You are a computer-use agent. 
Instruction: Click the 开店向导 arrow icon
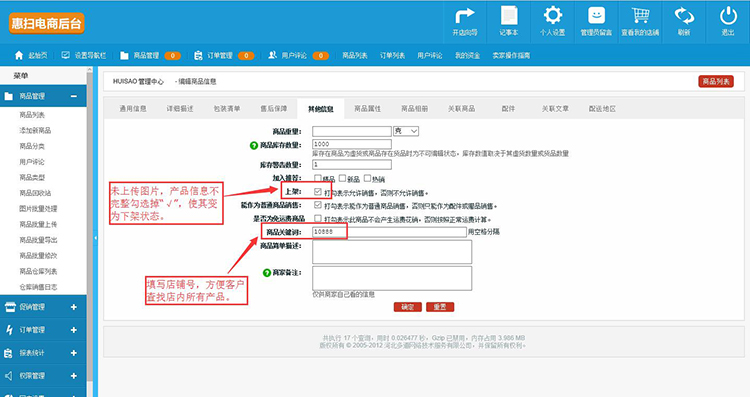(464, 16)
